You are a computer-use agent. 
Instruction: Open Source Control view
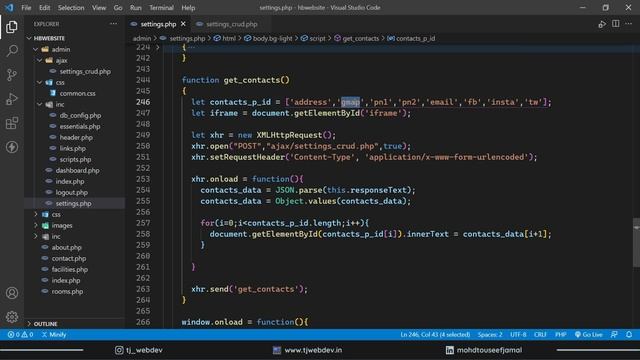tap(12, 75)
